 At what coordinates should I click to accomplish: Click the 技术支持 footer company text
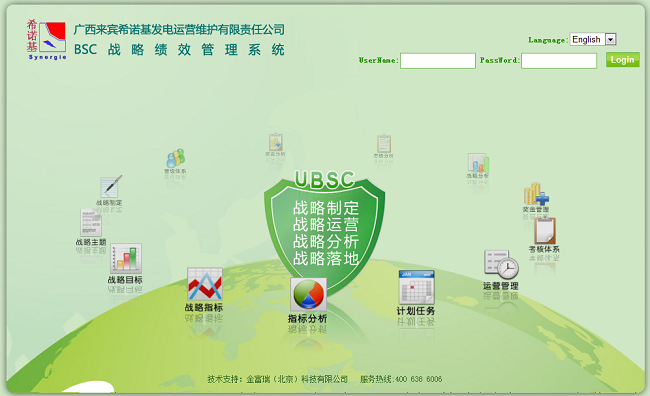(277, 379)
